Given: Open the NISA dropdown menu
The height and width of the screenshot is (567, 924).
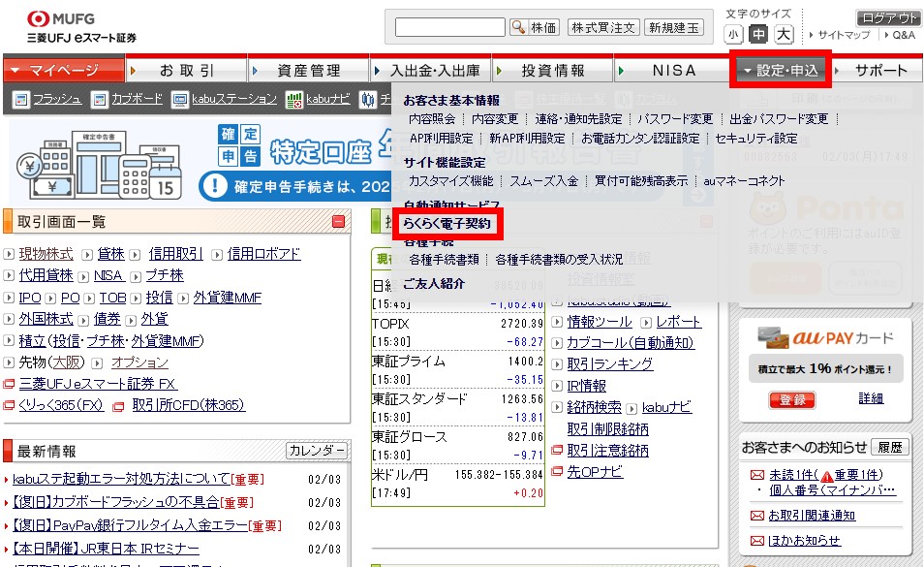Looking at the screenshot, I should pyautogui.click(x=673, y=70).
